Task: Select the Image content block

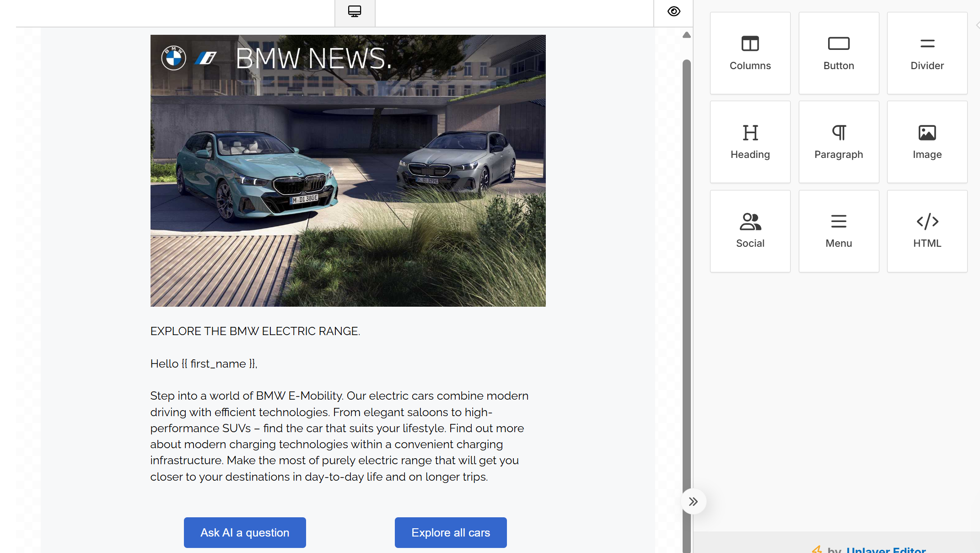Action: tap(927, 142)
